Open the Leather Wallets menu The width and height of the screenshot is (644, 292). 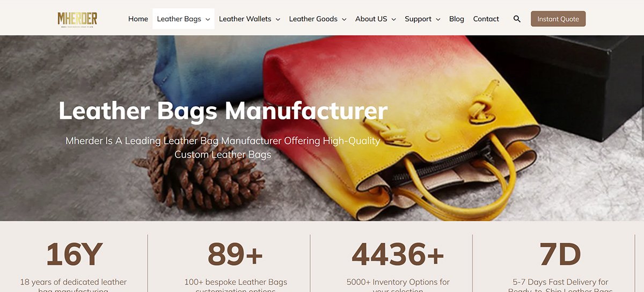click(x=245, y=19)
